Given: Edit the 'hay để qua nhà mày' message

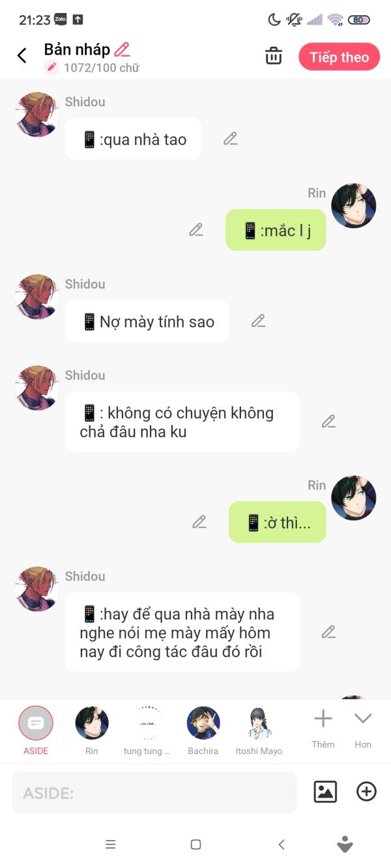Looking at the screenshot, I should (x=328, y=632).
